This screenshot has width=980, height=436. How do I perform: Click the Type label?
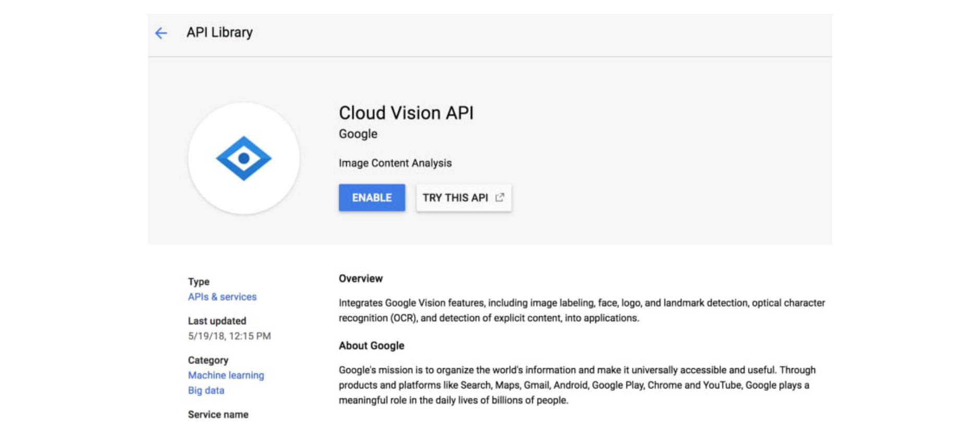(199, 282)
